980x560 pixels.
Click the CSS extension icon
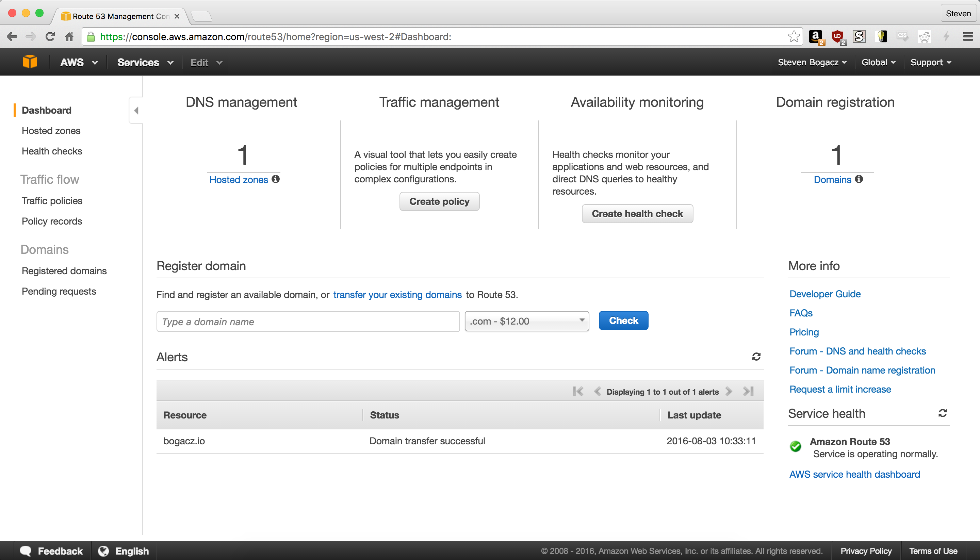(x=902, y=36)
